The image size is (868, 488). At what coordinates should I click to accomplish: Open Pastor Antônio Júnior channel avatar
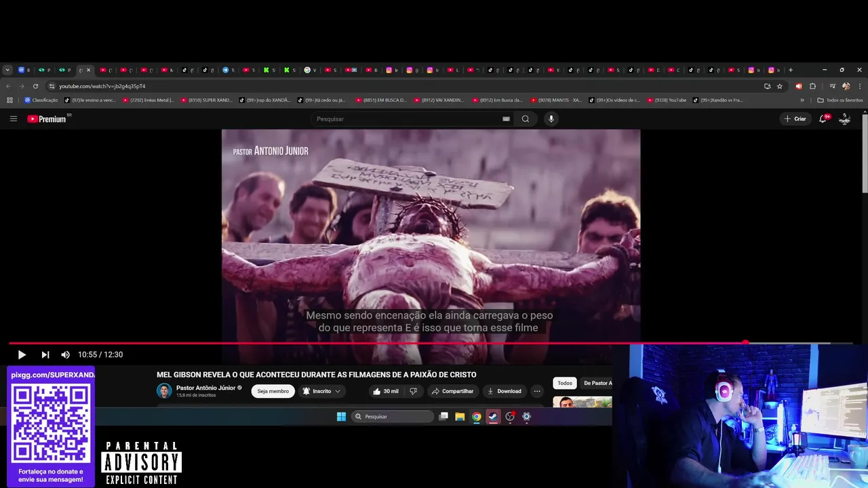coord(164,391)
